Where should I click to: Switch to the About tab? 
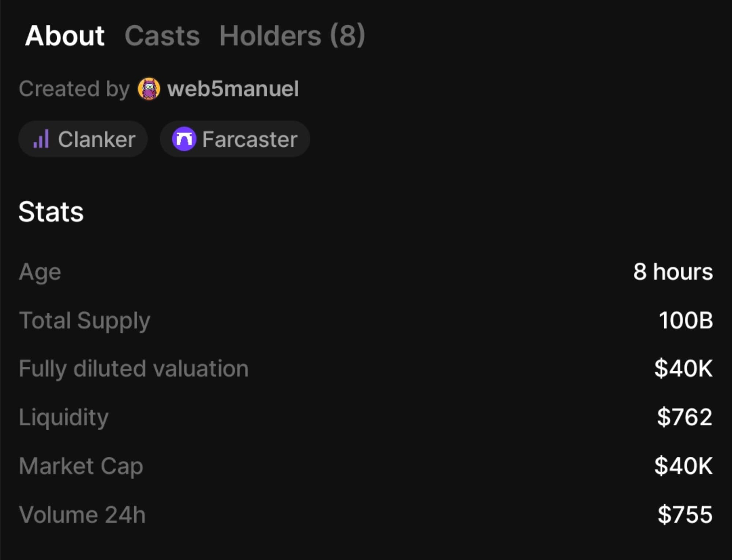click(65, 36)
